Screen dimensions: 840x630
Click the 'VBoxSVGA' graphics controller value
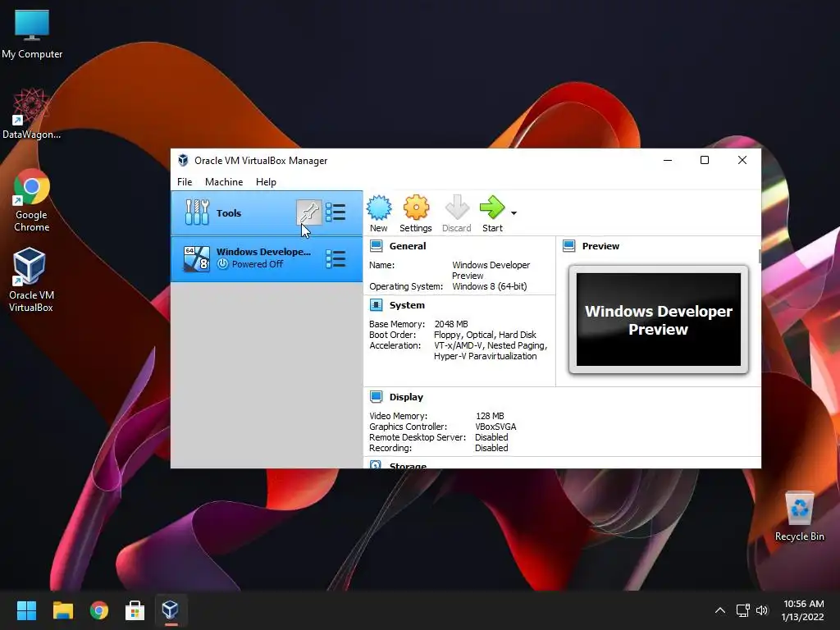[495, 427]
